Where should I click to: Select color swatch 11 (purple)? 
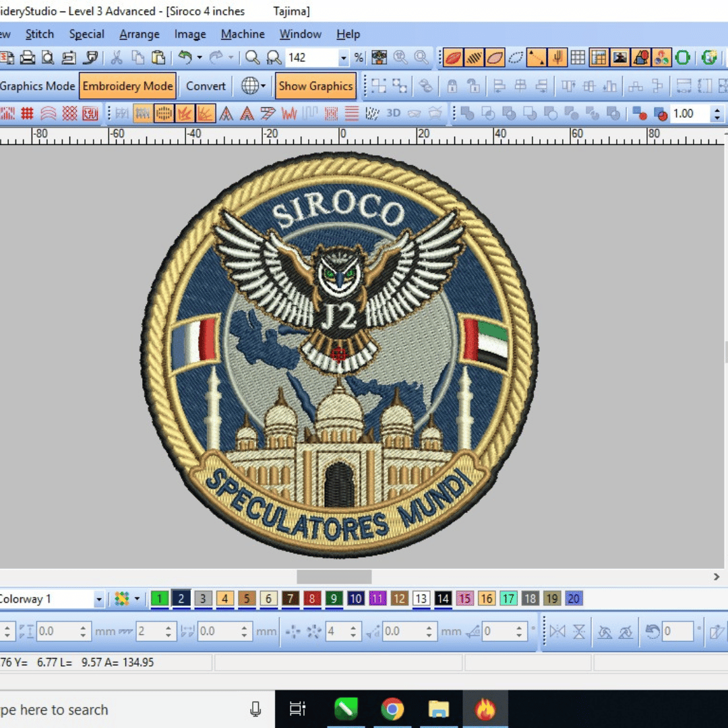pyautogui.click(x=377, y=599)
